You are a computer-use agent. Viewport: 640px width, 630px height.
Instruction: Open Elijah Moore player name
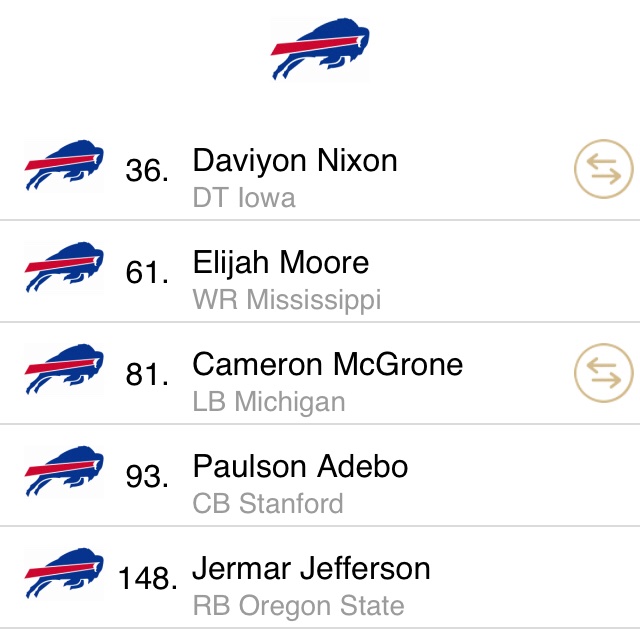(x=281, y=263)
